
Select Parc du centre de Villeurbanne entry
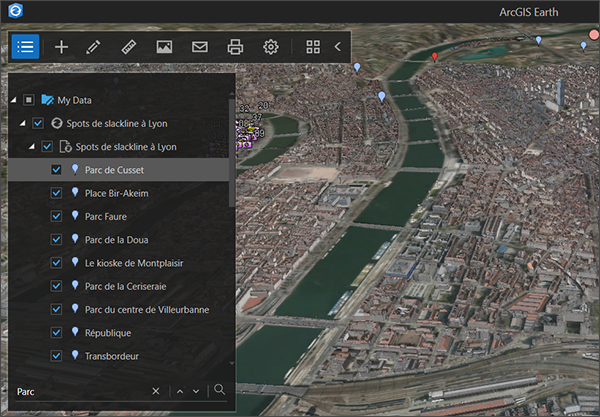pos(147,309)
